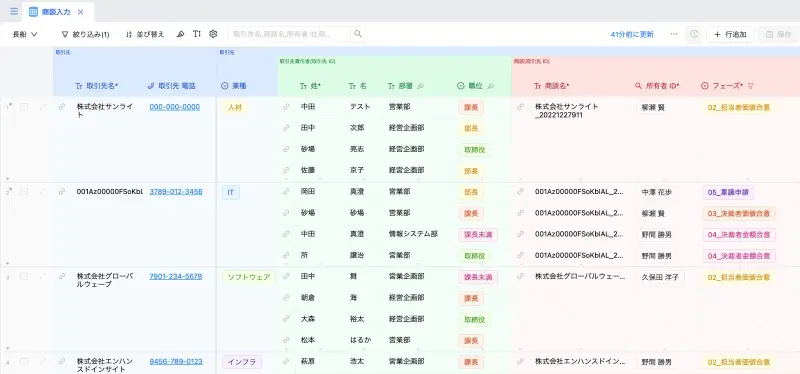Screen dimensions: 800x374
Task: Click phone link 9456-789-0123
Action: (176, 361)
